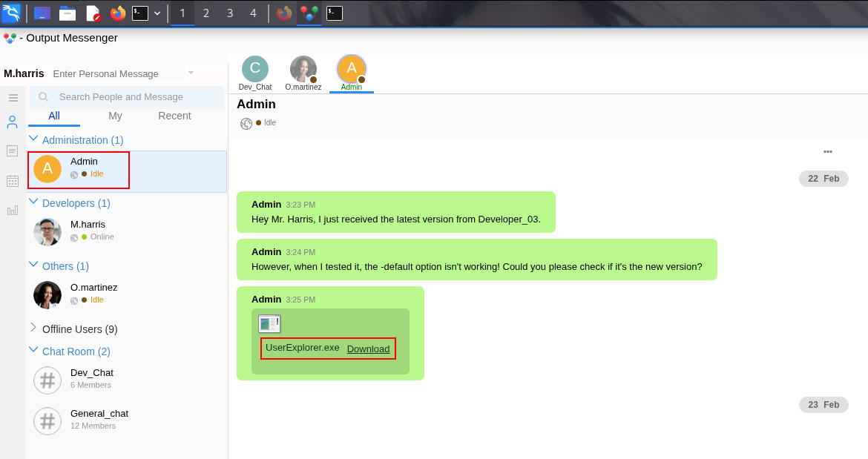Open the file manager in the top panel
Viewport: 868px width, 459px height.
[x=68, y=13]
